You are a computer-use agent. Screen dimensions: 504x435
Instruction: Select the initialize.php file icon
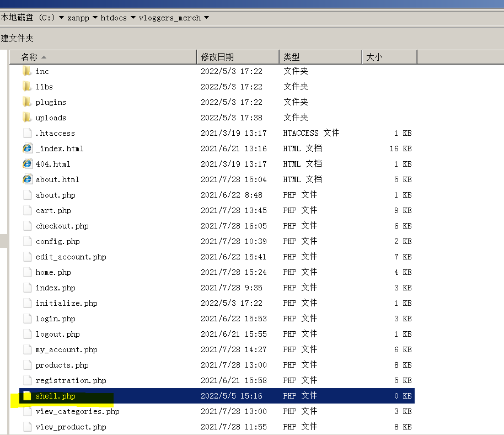[28, 303]
